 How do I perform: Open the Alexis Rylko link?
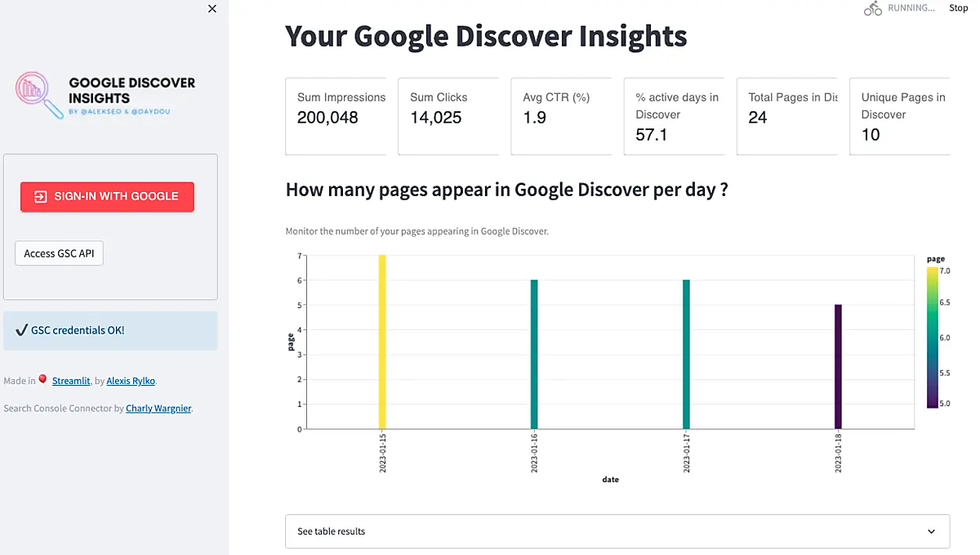pos(131,381)
